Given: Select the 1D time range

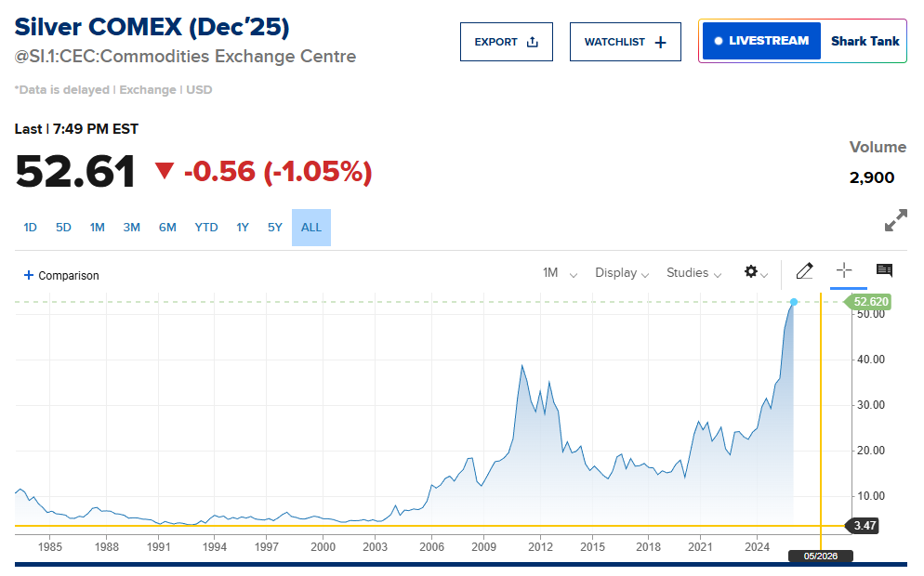Looking at the screenshot, I should [30, 228].
